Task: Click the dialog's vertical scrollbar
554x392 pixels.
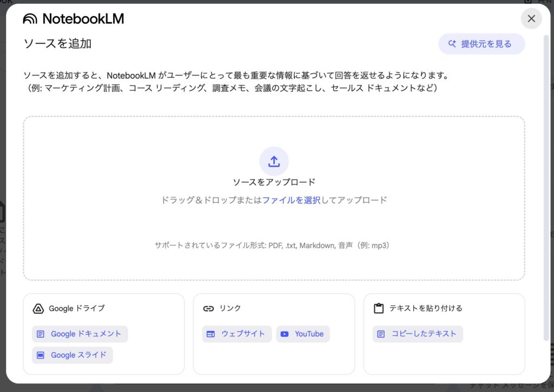Action: 547,187
